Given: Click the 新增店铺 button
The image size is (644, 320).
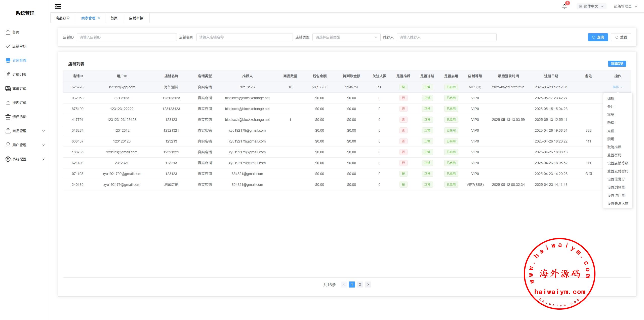Looking at the screenshot, I should (617, 64).
